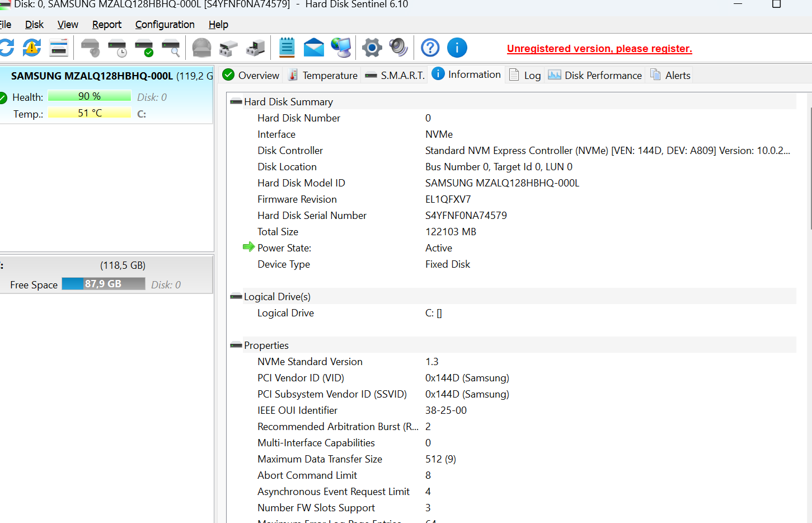The image size is (812, 523).
Task: Click the blue question mark help icon
Action: pos(430,48)
